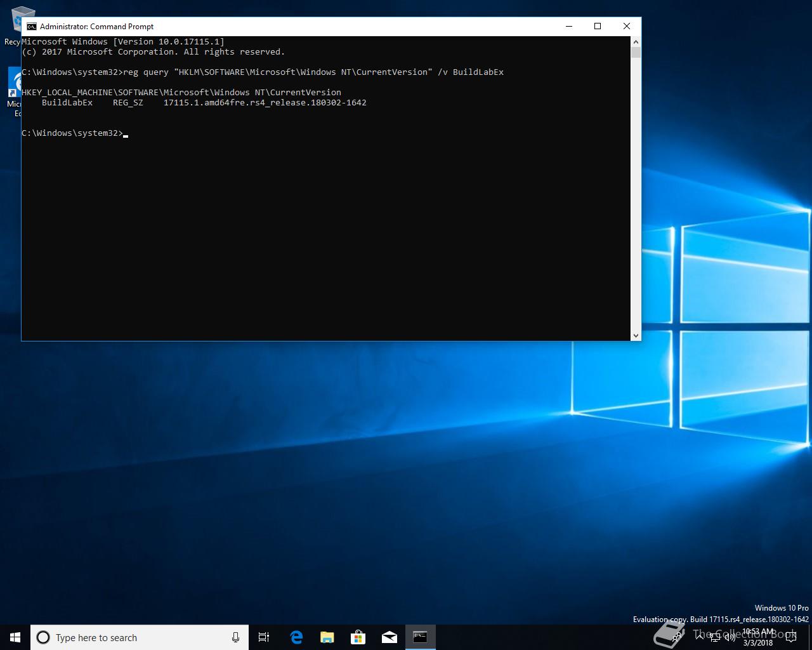Click the 'BuildLabEx' value name
This screenshot has width=812, height=650.
coord(67,102)
